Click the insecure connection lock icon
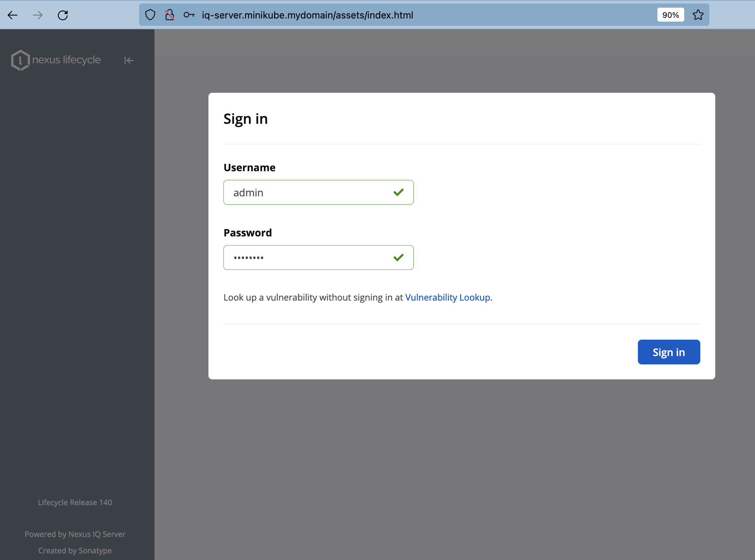Image resolution: width=755 pixels, height=560 pixels. [169, 15]
